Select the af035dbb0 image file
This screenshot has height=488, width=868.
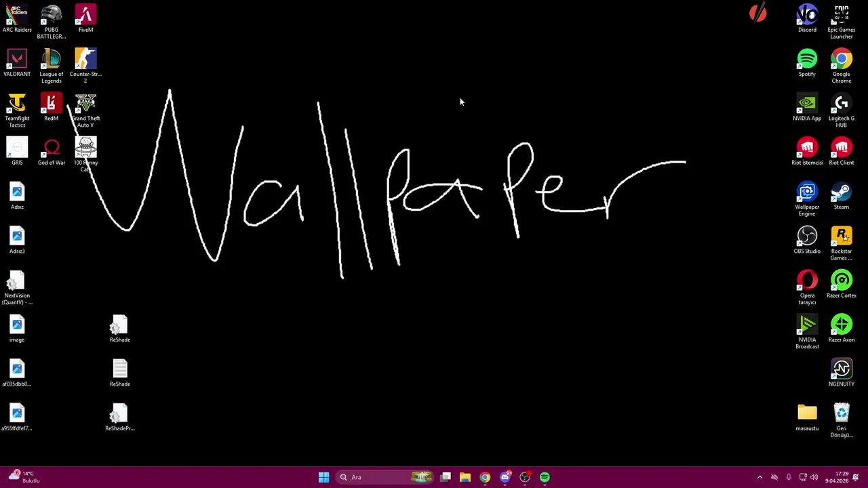pos(17,373)
